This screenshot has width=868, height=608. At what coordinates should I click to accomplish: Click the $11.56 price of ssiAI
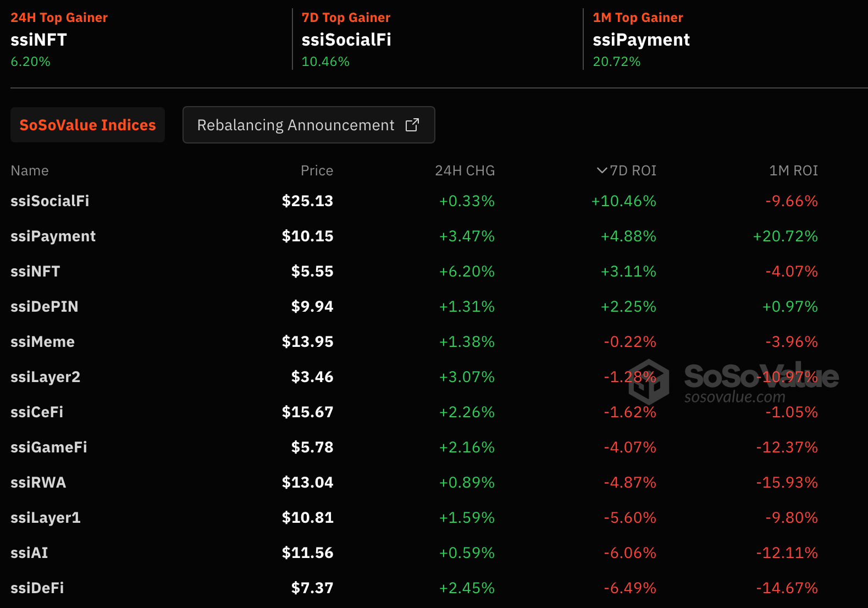(308, 552)
